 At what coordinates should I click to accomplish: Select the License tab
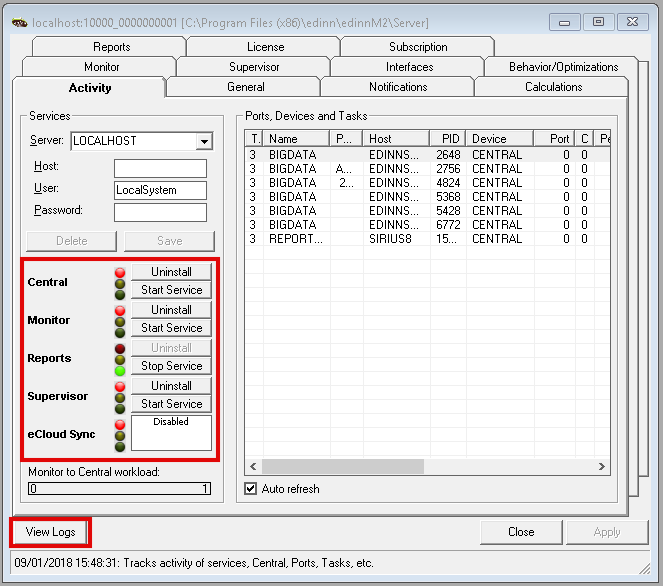tap(265, 47)
